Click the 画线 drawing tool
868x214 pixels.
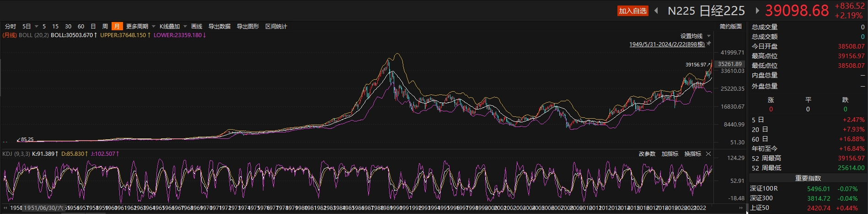197,27
